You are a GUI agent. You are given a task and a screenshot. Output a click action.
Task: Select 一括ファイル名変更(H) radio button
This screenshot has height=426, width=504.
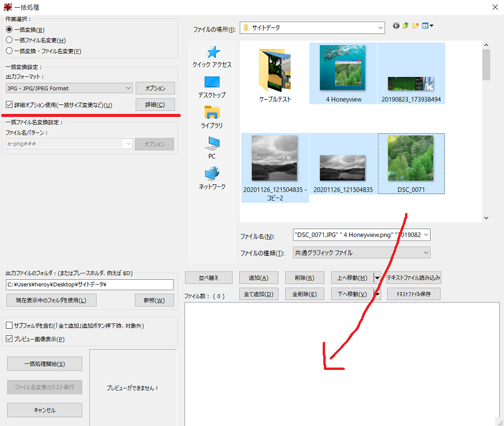pos(10,40)
